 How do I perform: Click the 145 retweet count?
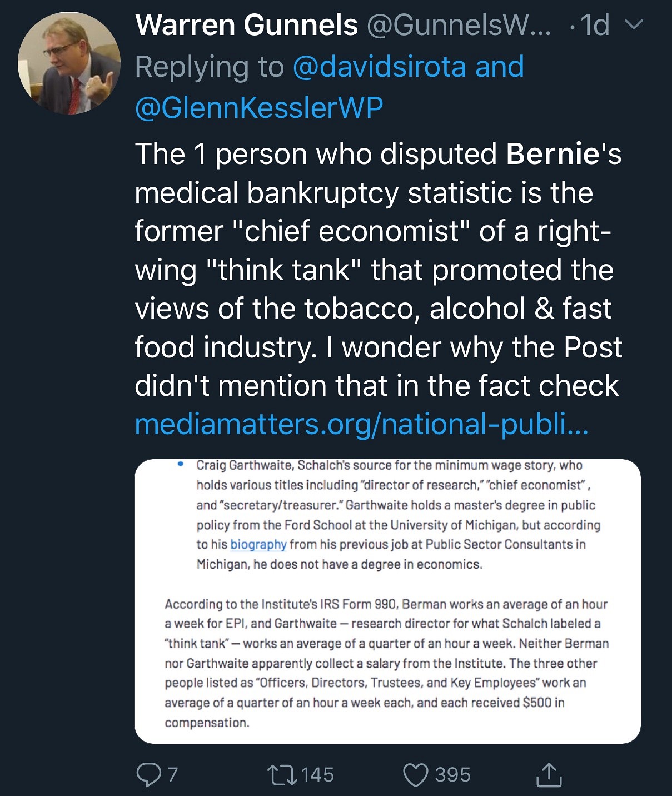pyautogui.click(x=317, y=774)
